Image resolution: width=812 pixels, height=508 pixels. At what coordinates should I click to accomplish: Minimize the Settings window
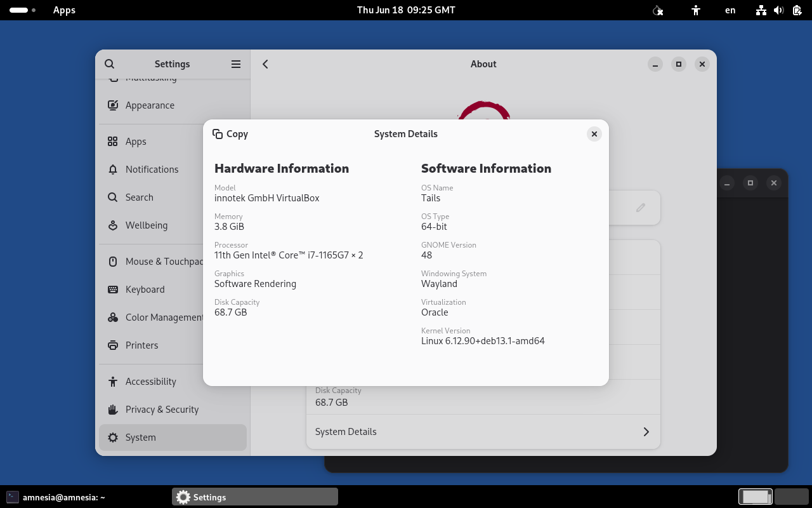pos(655,64)
